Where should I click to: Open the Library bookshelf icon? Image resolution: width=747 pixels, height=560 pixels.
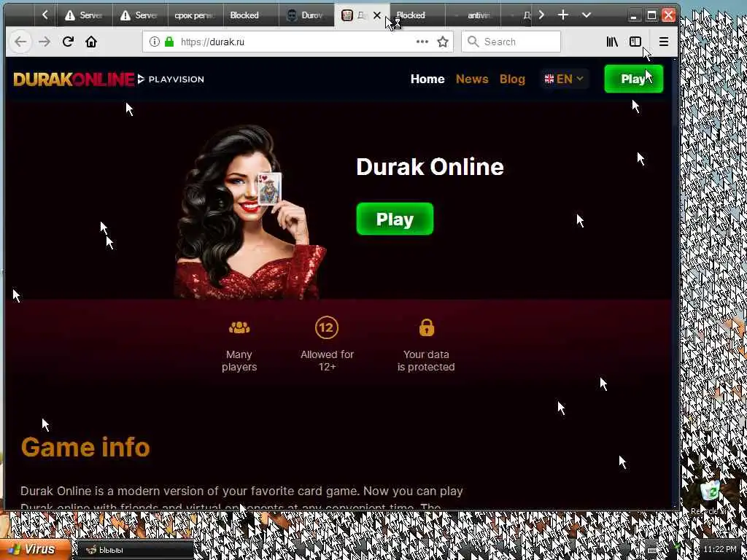click(x=612, y=42)
